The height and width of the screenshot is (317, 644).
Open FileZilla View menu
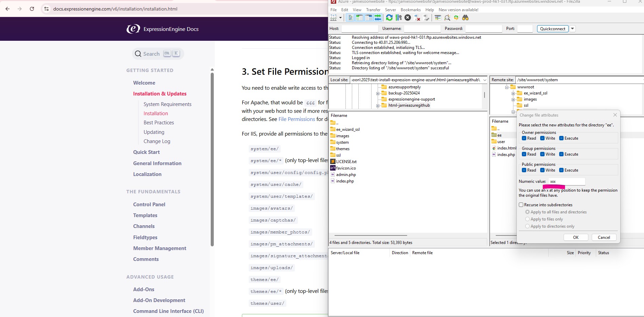pyautogui.click(x=357, y=10)
